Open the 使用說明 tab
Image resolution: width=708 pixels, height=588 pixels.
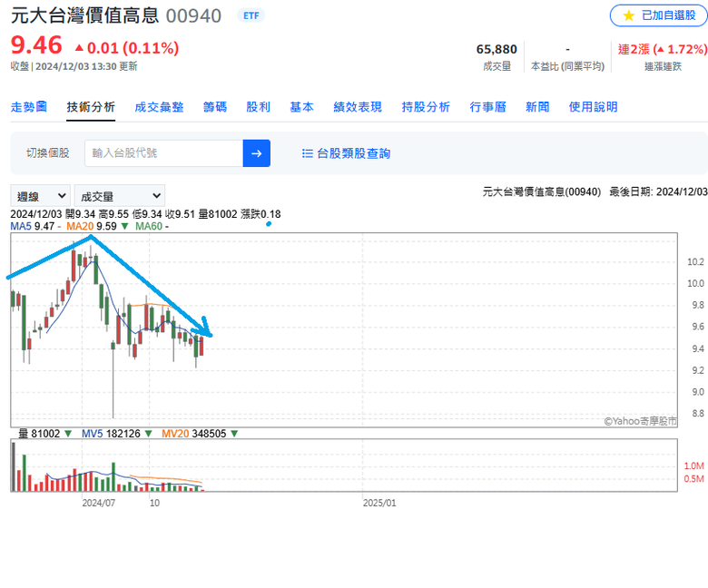click(594, 107)
